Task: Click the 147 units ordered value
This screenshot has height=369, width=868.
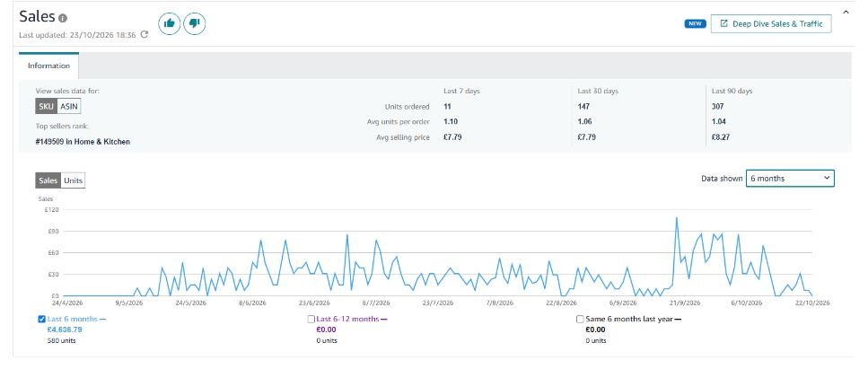Action: point(584,106)
